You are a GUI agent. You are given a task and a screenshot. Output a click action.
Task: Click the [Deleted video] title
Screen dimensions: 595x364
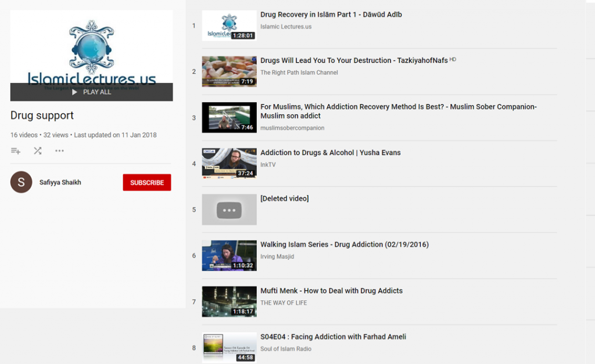click(285, 199)
